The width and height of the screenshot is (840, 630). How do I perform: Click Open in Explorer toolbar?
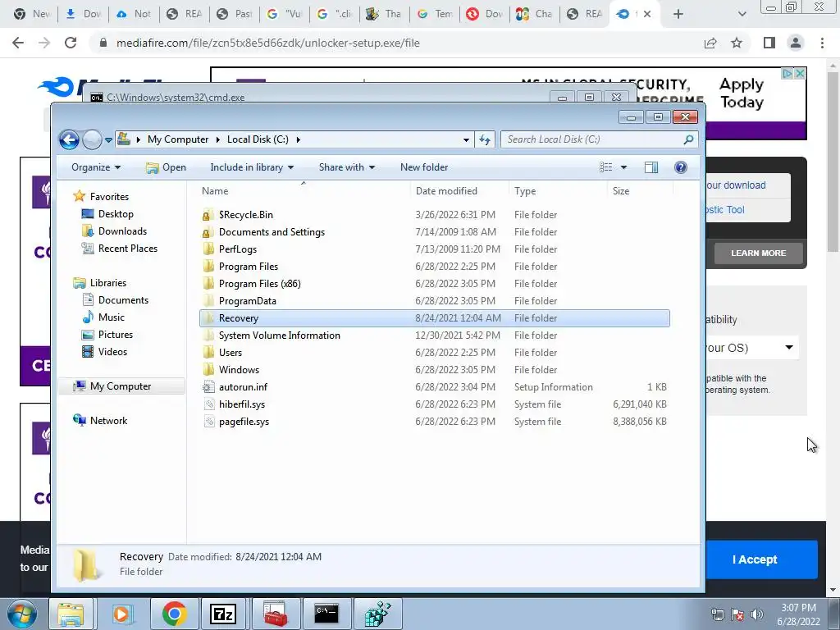[x=166, y=167]
